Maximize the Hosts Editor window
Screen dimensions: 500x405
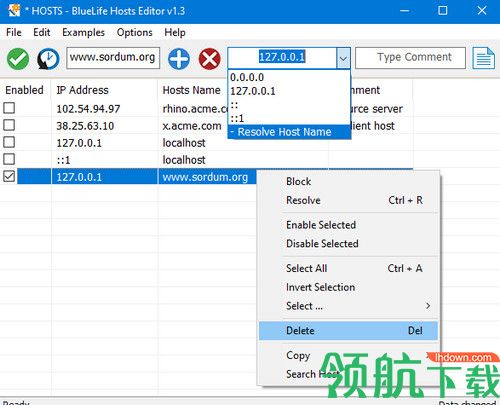(x=443, y=11)
